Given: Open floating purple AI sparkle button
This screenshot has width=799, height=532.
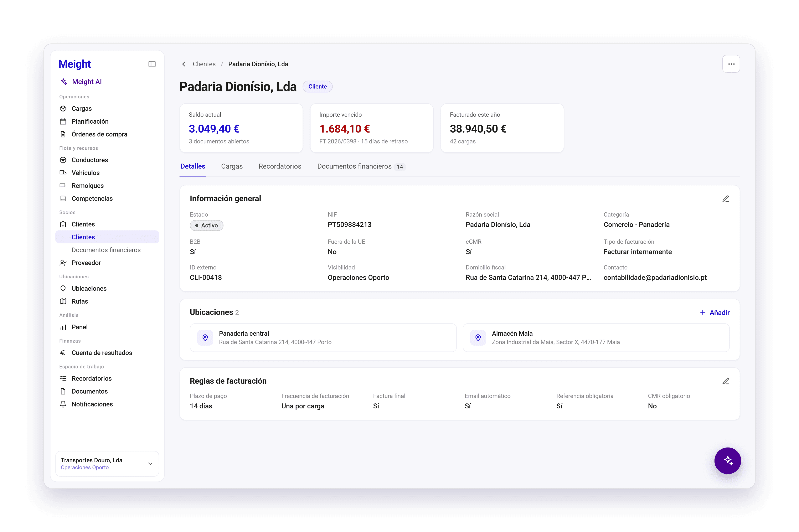Looking at the screenshot, I should (x=727, y=461).
